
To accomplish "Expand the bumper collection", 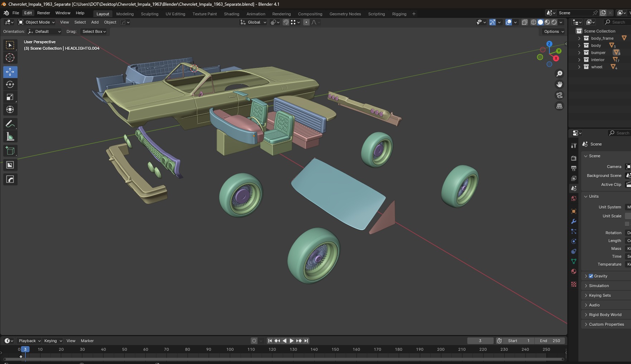I will pos(579,53).
